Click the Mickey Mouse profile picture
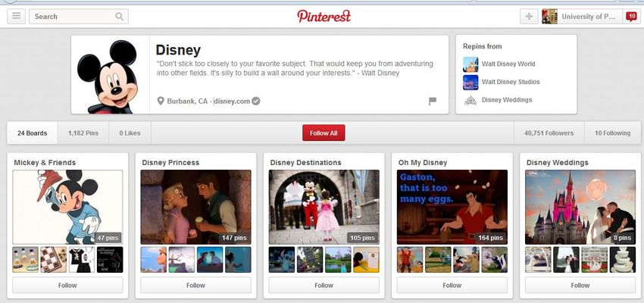The image size is (644, 303). (110, 76)
